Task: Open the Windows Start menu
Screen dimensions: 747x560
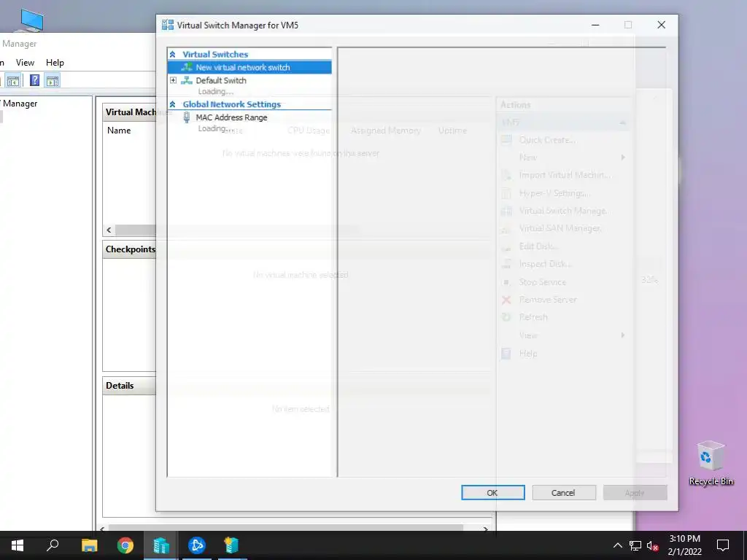Action: [18, 545]
